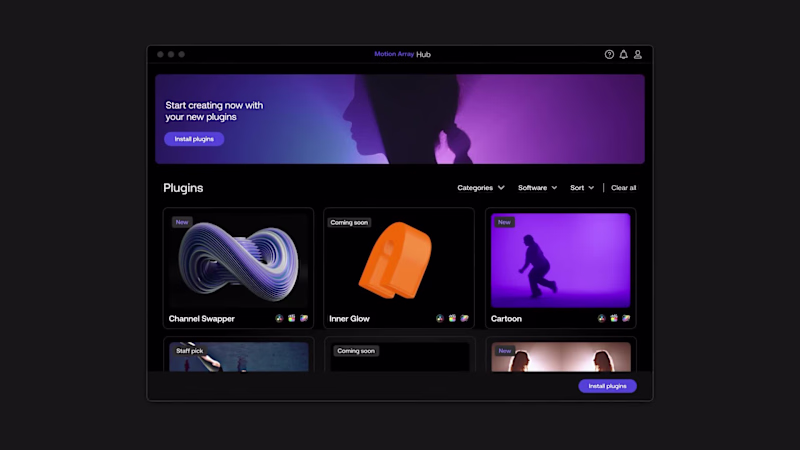Click Final Cut Pro icon on Inner Glow card
Image resolution: width=800 pixels, height=450 pixels.
click(x=452, y=318)
